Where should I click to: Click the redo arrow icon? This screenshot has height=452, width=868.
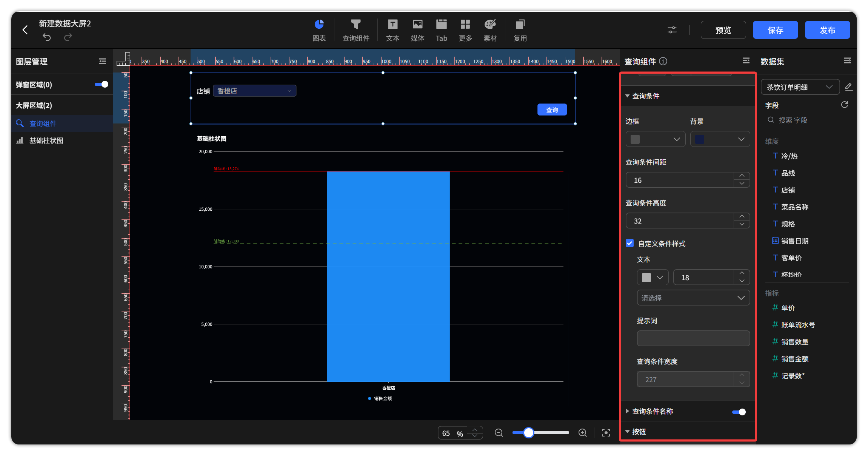pos(68,37)
